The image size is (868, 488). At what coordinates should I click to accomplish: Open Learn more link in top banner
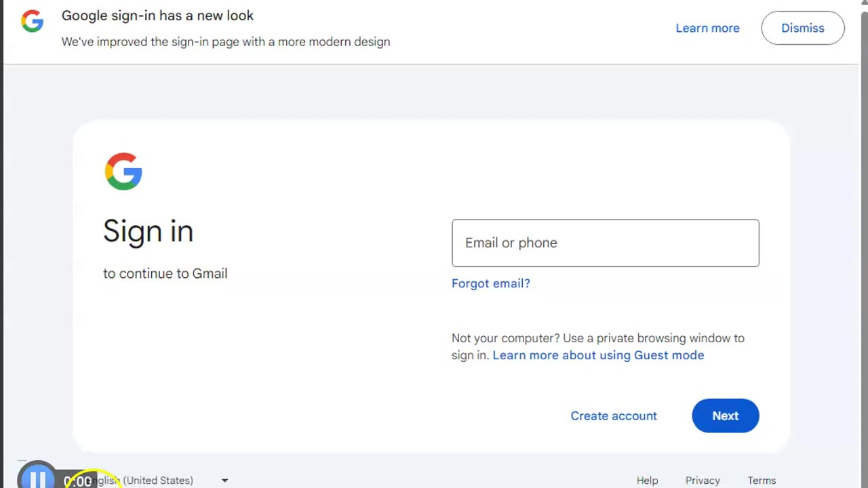(707, 28)
